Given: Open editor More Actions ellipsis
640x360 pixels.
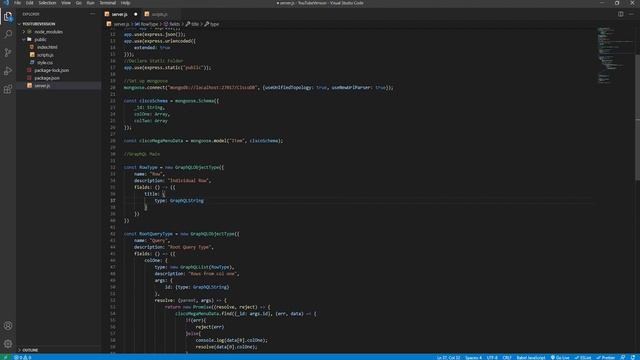Looking at the screenshot, I should (x=631, y=14).
